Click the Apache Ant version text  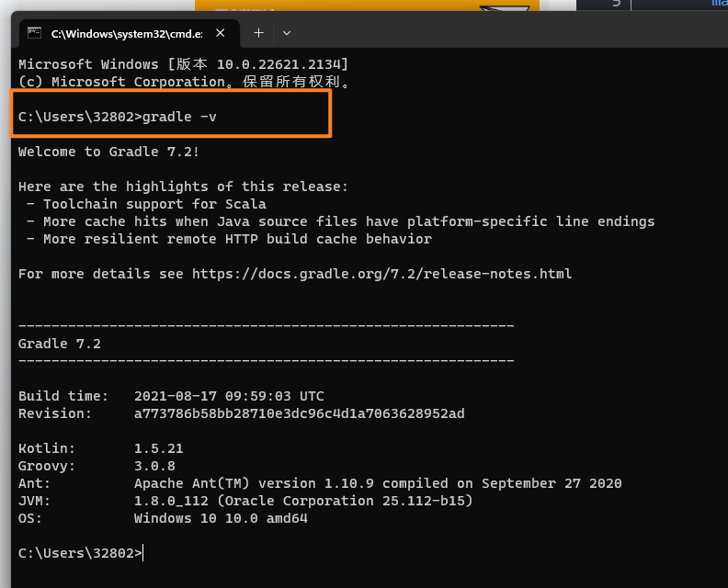(x=377, y=483)
